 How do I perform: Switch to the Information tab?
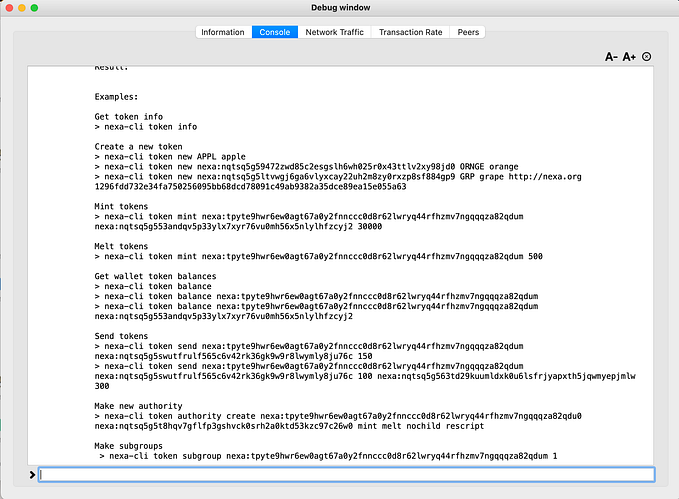[x=223, y=32]
